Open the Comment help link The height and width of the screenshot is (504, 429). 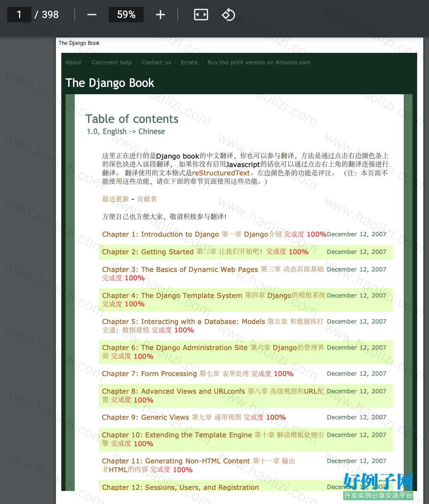click(x=111, y=62)
